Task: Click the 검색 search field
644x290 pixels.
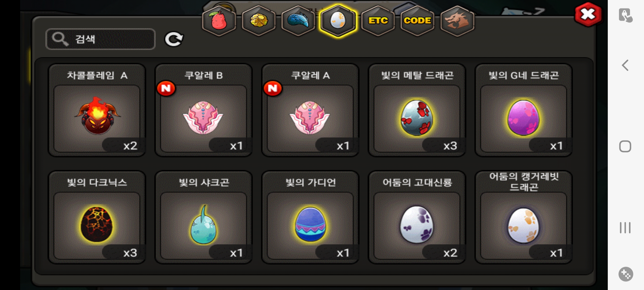Action: (100, 39)
